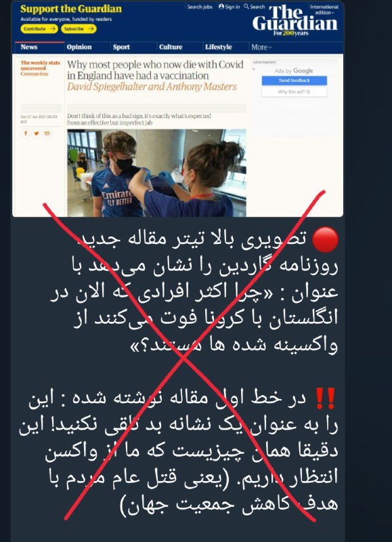392x542 pixels.
Task: Open the Culture section tab
Action: pyautogui.click(x=171, y=47)
